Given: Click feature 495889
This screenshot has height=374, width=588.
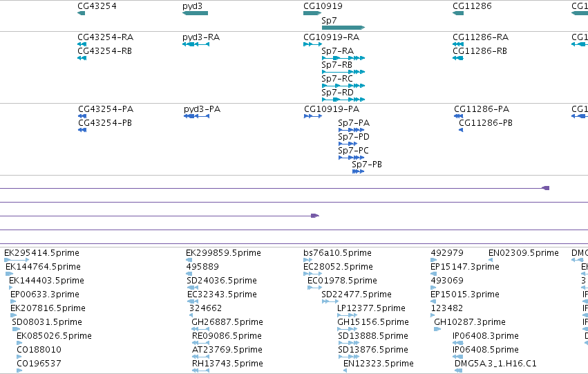Looking at the screenshot, I should (x=189, y=274).
